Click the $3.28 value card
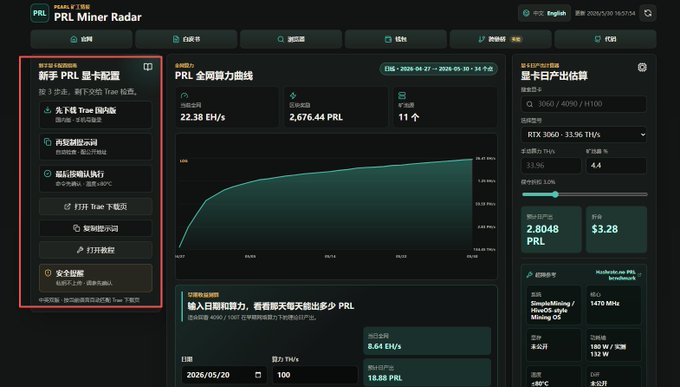The image size is (680, 387). tap(616, 230)
